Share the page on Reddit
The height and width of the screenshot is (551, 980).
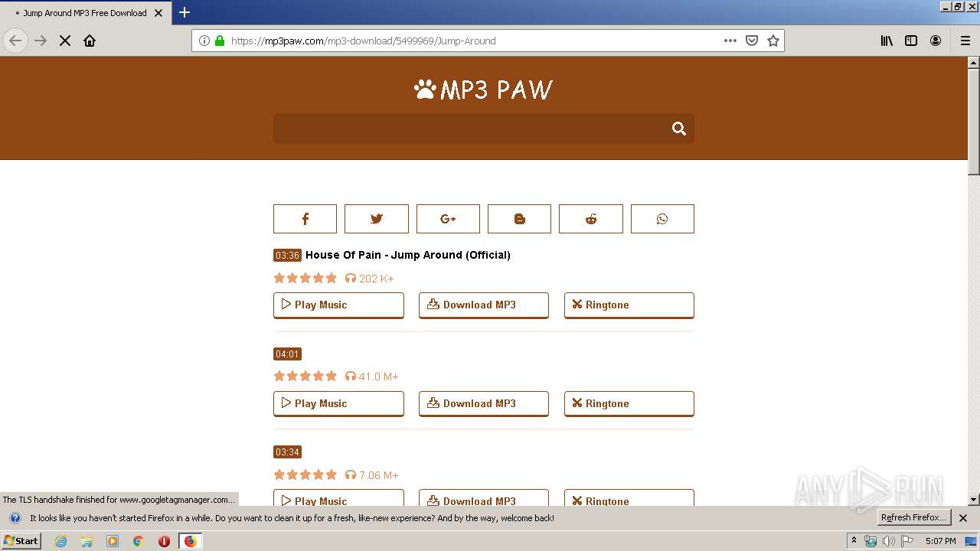(x=590, y=218)
